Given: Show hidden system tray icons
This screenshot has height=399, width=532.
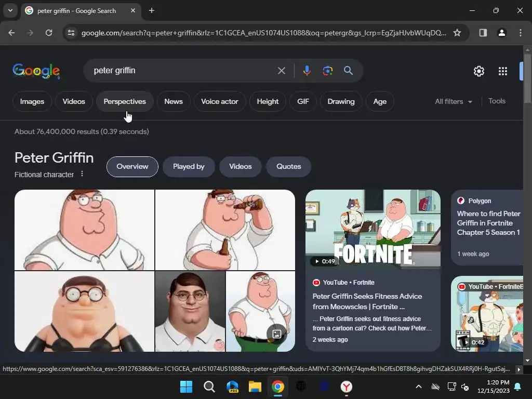Looking at the screenshot, I should point(419,387).
